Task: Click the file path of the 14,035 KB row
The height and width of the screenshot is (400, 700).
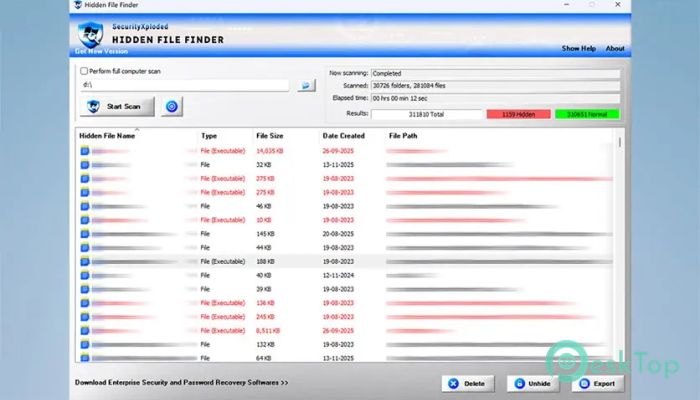Action: tap(416, 151)
